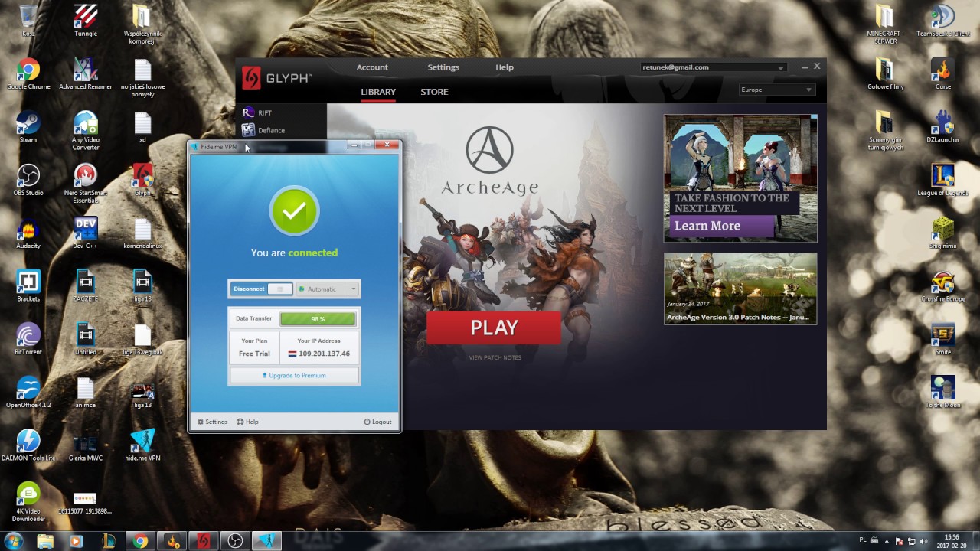The height and width of the screenshot is (551, 980).
Task: Open the MINECRAFT - SERWER folder
Action: [886, 24]
